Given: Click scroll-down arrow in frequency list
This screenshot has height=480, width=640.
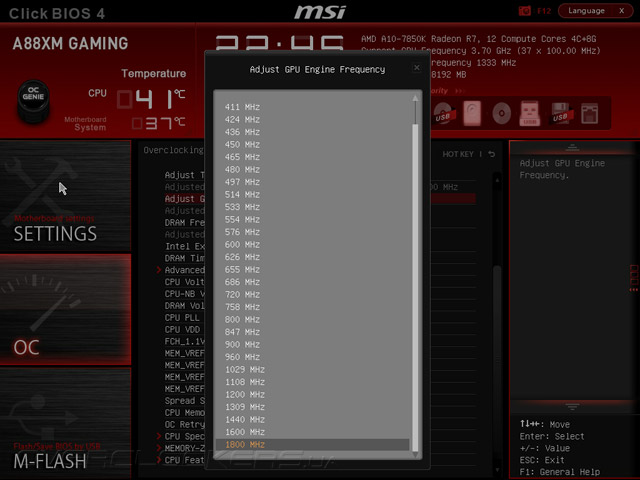Looking at the screenshot, I should (415, 455).
